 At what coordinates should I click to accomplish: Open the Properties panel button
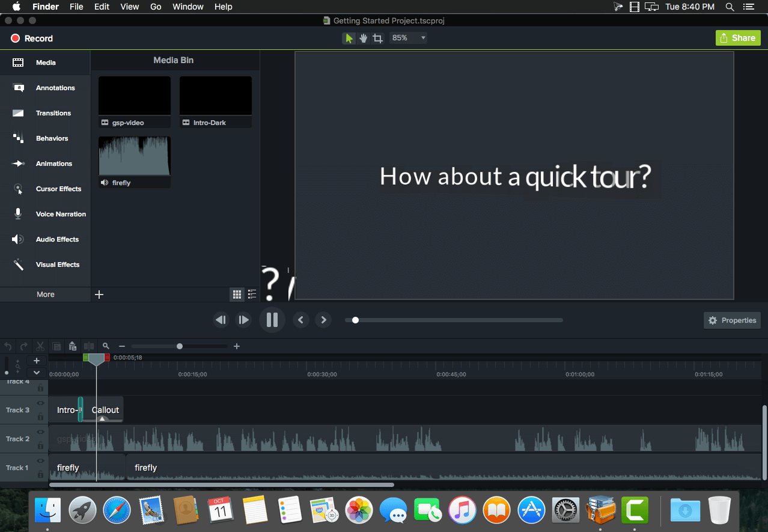tap(732, 320)
